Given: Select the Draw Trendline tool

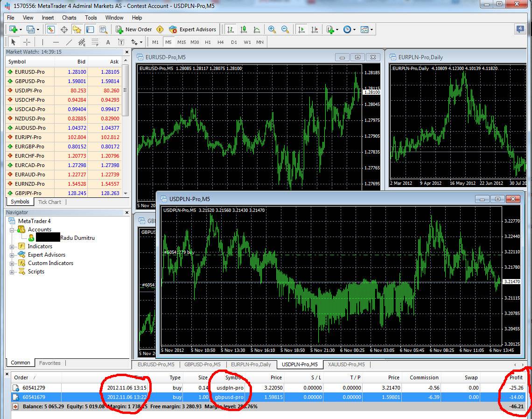Looking at the screenshot, I should (69, 42).
